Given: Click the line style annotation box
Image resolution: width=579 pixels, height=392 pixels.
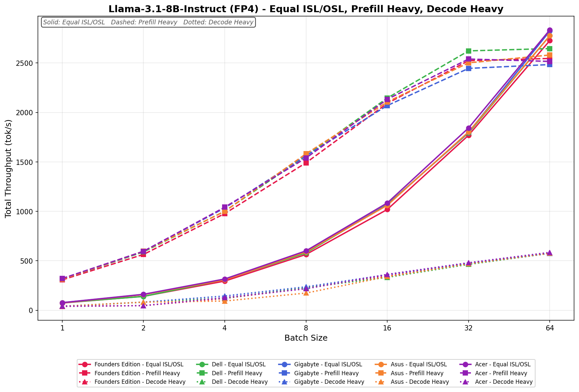Looking at the screenshot, I should click(148, 22).
